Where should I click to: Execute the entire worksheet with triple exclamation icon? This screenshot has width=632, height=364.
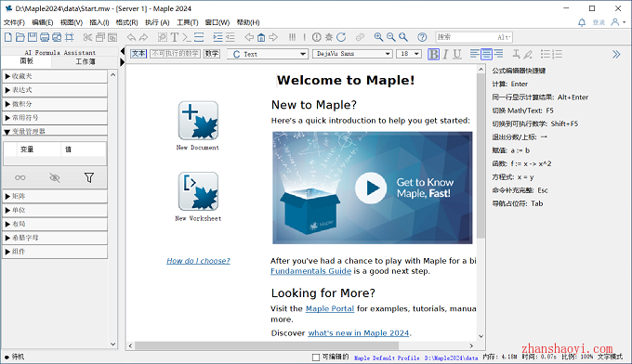[x=292, y=37]
